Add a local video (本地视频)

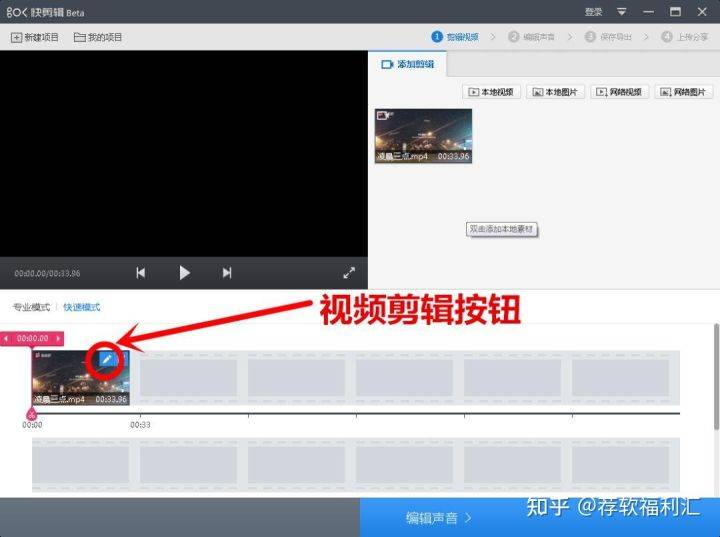pyautogui.click(x=492, y=92)
